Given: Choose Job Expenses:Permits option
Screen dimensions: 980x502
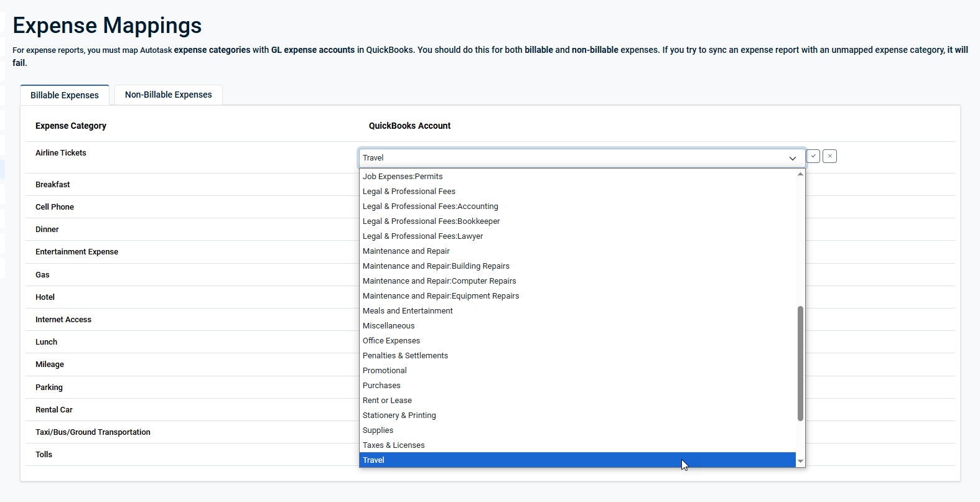Looking at the screenshot, I should [x=403, y=177].
